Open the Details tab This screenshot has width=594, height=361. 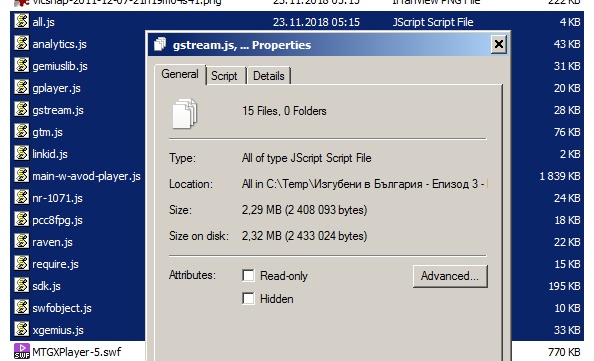click(269, 76)
